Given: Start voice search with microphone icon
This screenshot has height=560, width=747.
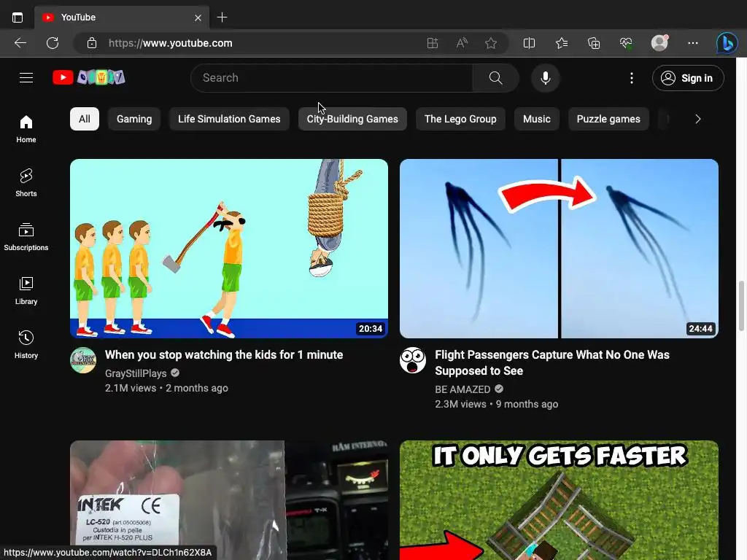Looking at the screenshot, I should coord(546,77).
